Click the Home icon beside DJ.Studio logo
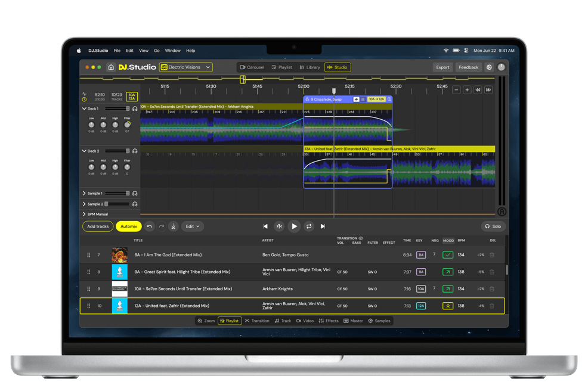The height and width of the screenshot is (382, 588). [x=111, y=67]
